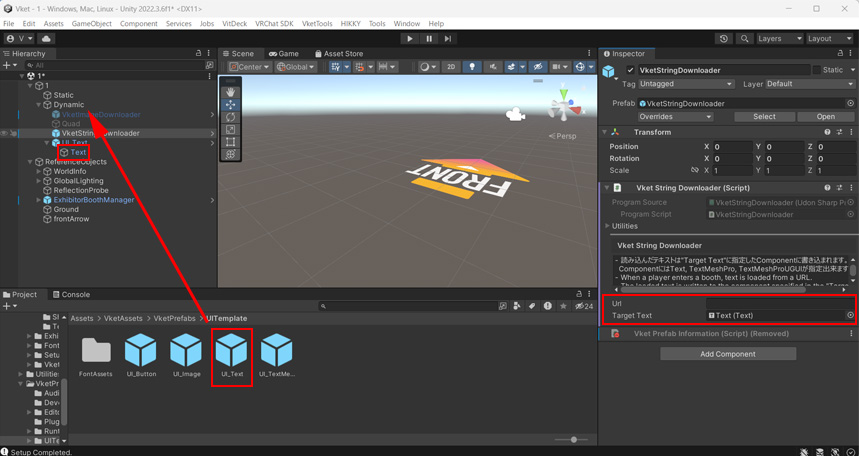Viewport: 859px width, 456px height.
Task: Open the Overrides dropdown
Action: tap(676, 116)
